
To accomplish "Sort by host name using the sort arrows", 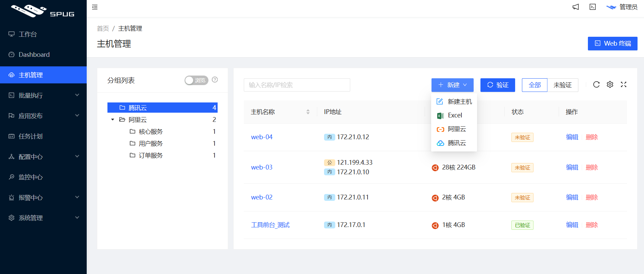I will [x=308, y=112].
